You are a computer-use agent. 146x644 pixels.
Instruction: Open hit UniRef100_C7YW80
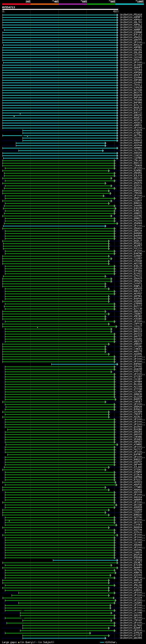pyautogui.click(x=131, y=487)
